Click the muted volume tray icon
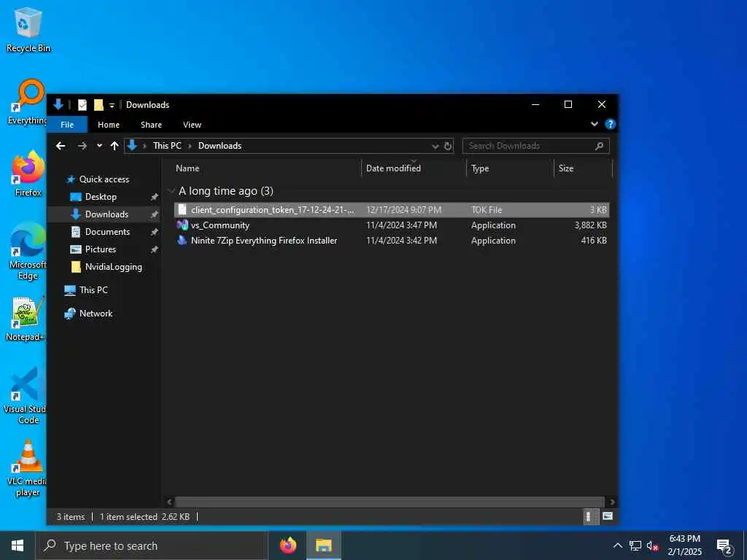This screenshot has height=560, width=747. coord(652,545)
